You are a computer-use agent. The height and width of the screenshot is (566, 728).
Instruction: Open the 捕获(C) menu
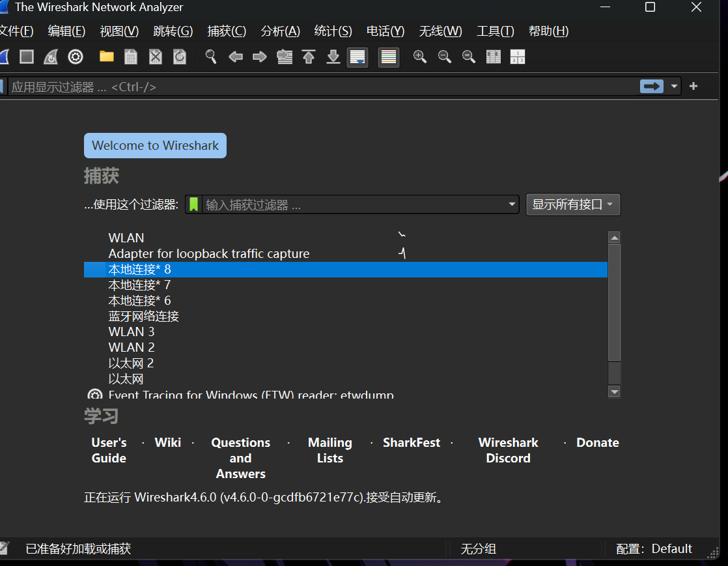click(x=227, y=31)
